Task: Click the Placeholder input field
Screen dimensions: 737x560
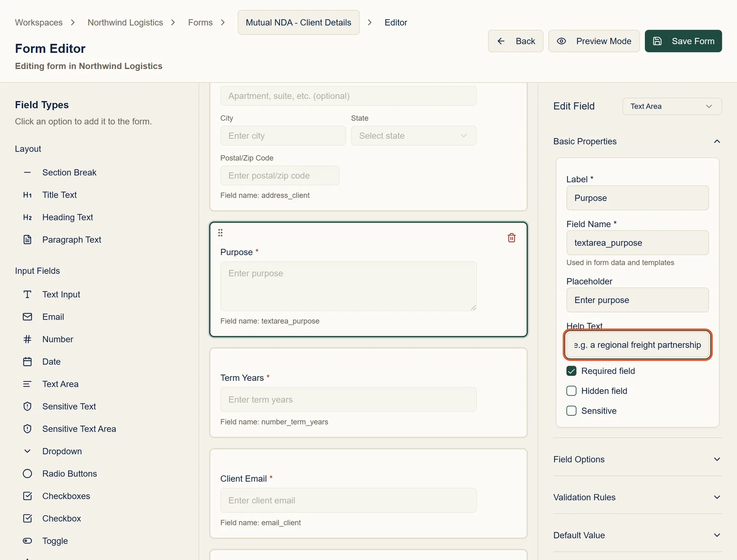Action: (x=638, y=300)
